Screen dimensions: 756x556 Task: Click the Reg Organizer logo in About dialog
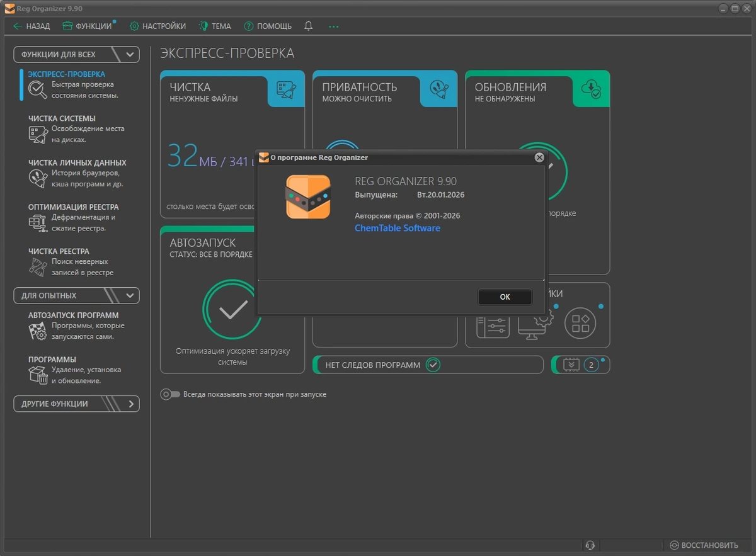308,197
